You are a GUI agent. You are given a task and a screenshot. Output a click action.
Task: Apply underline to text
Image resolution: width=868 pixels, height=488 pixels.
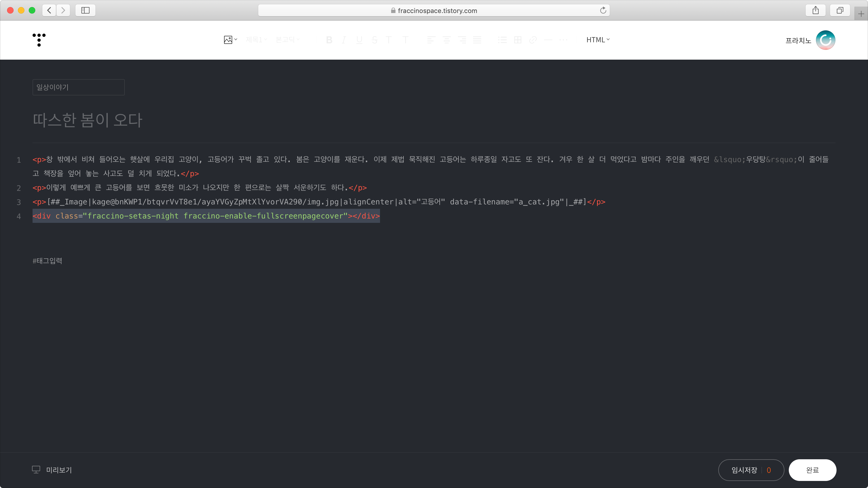[x=359, y=40]
